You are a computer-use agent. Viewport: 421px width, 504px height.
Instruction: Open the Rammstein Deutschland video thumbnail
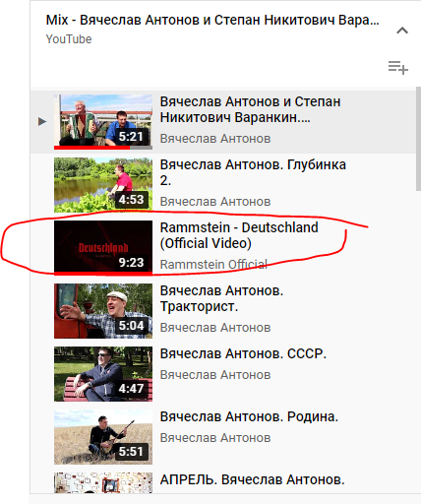point(103,248)
